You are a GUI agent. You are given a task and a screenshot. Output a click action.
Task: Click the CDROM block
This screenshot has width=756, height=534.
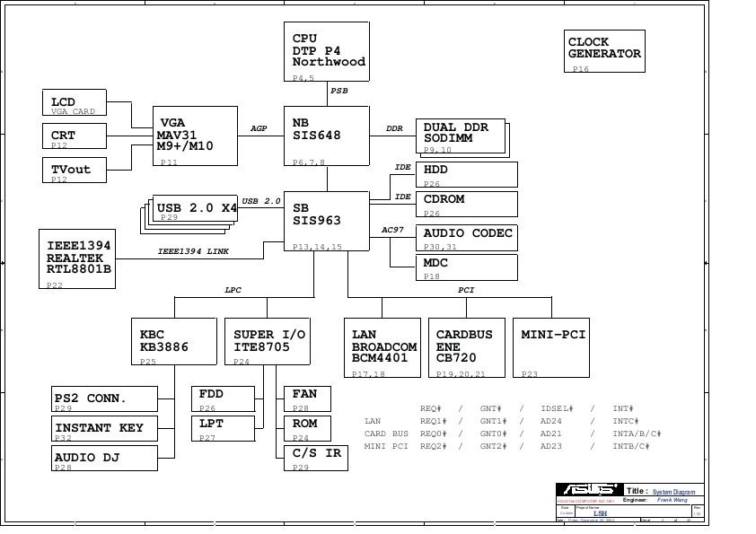pyautogui.click(x=467, y=205)
